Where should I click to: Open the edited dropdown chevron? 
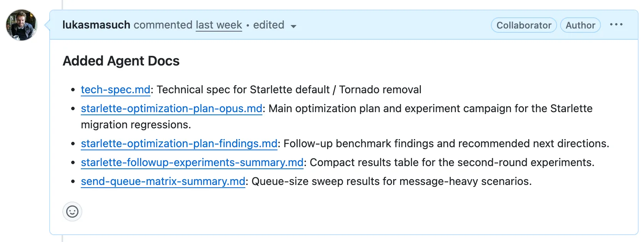click(x=294, y=26)
